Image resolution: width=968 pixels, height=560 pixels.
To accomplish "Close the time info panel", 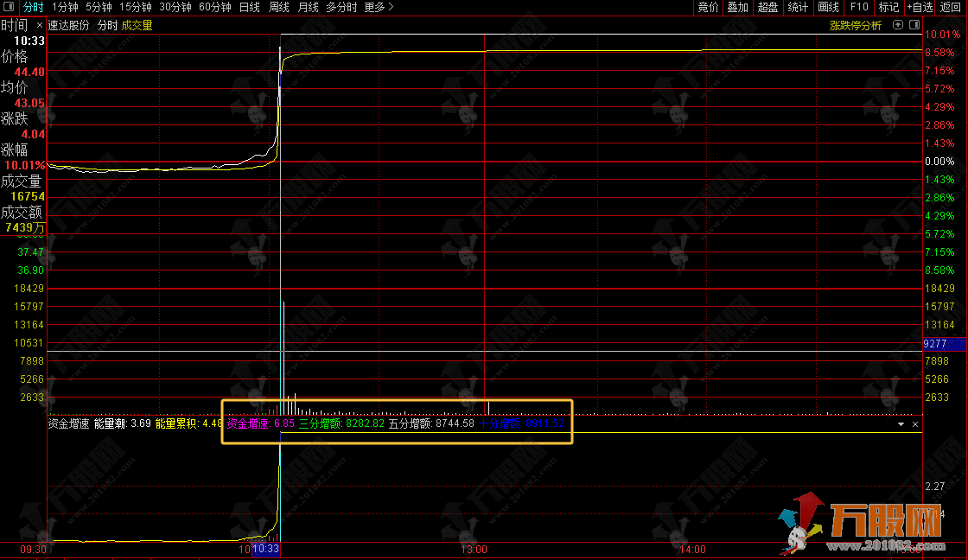I will coord(40,25).
